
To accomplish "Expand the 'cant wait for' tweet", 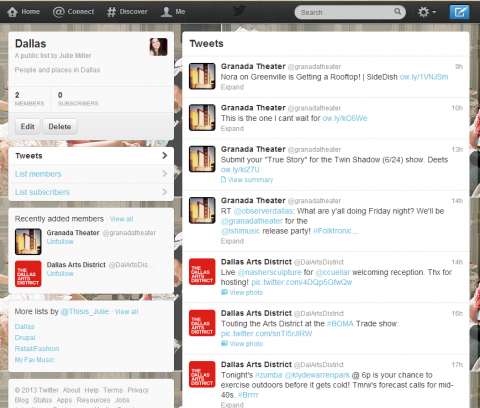I will tap(232, 128).
